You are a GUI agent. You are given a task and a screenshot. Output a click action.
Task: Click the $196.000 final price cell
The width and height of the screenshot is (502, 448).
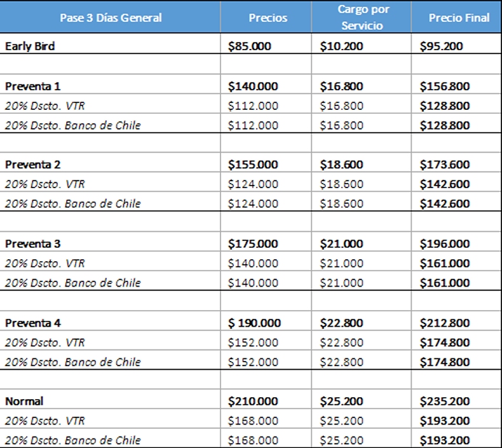point(444,243)
